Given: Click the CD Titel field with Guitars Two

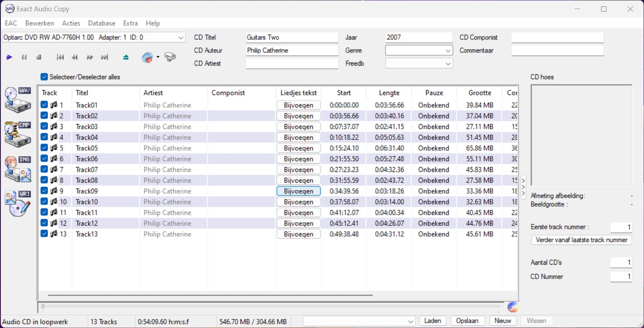Looking at the screenshot, I should tap(292, 38).
